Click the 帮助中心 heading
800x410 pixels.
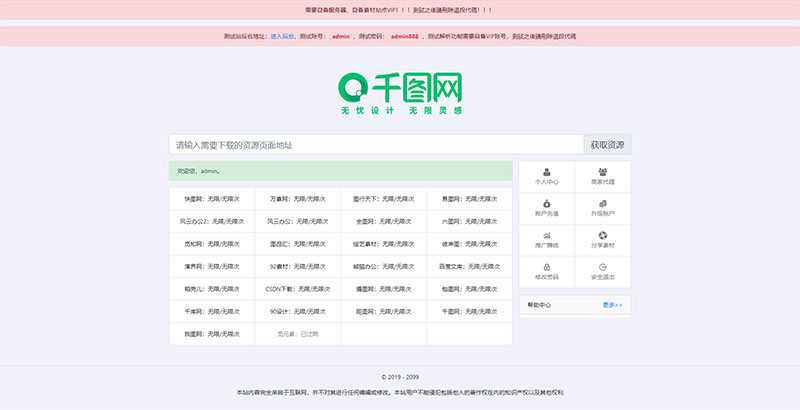(539, 305)
